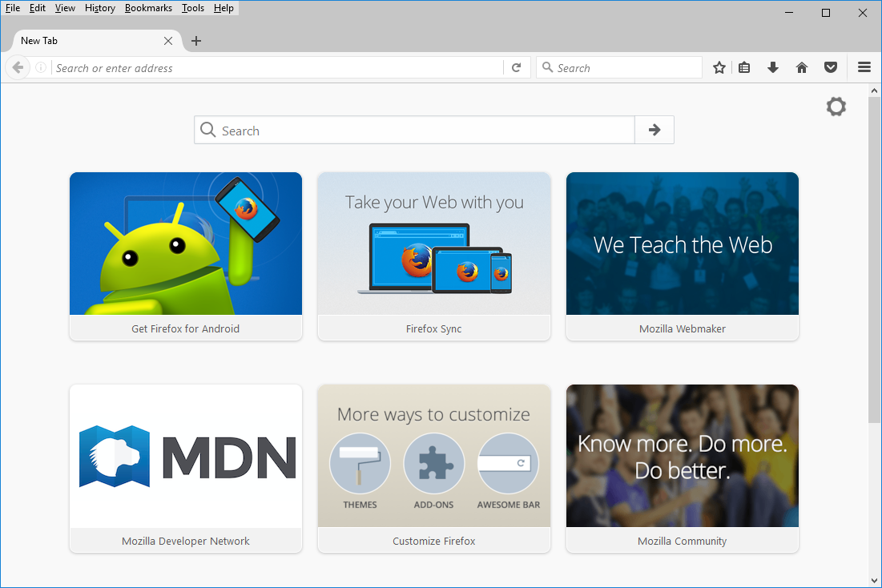This screenshot has height=588, width=882.
Task: Open Get Firefox for Android tile
Action: click(x=186, y=256)
